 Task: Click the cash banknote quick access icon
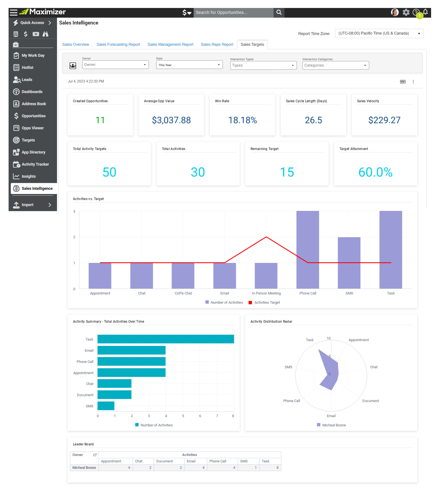click(x=36, y=34)
